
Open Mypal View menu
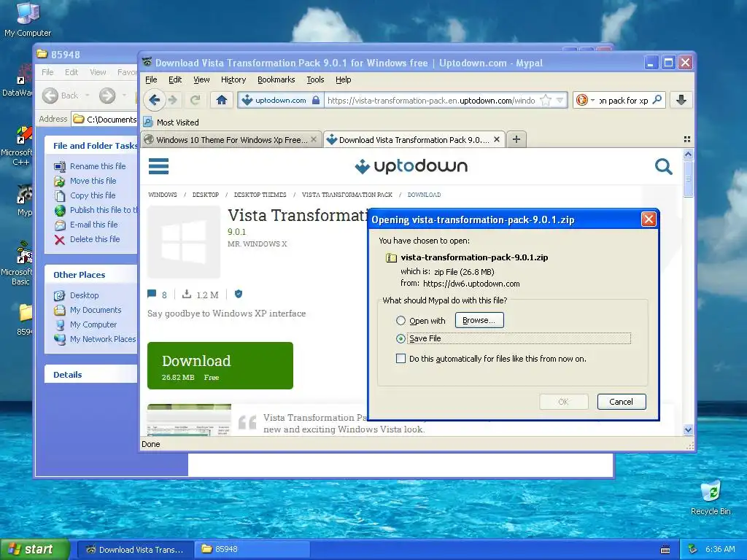point(201,79)
